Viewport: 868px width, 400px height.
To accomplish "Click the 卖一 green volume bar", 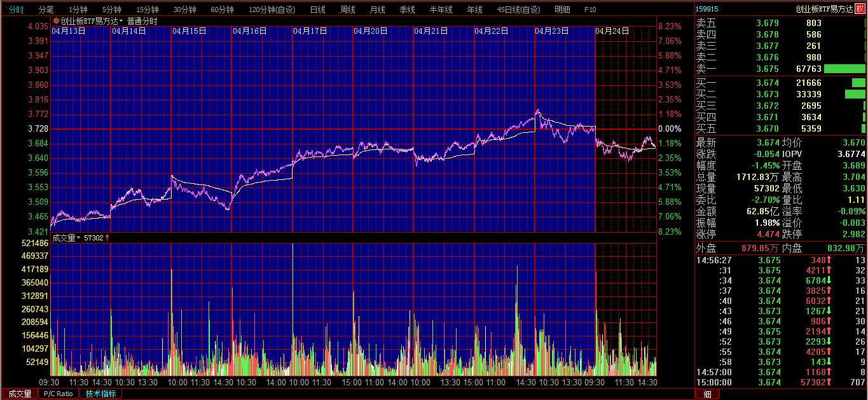I will (844, 69).
